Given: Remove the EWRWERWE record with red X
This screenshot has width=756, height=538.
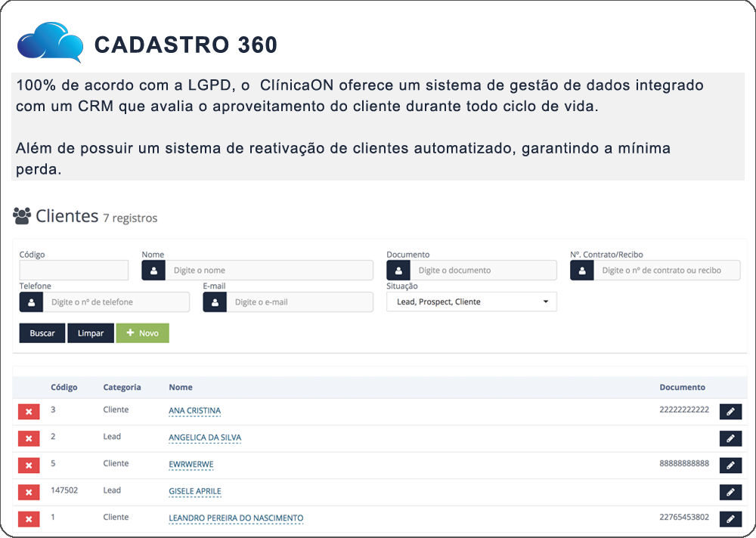Looking at the screenshot, I should click(x=29, y=465).
